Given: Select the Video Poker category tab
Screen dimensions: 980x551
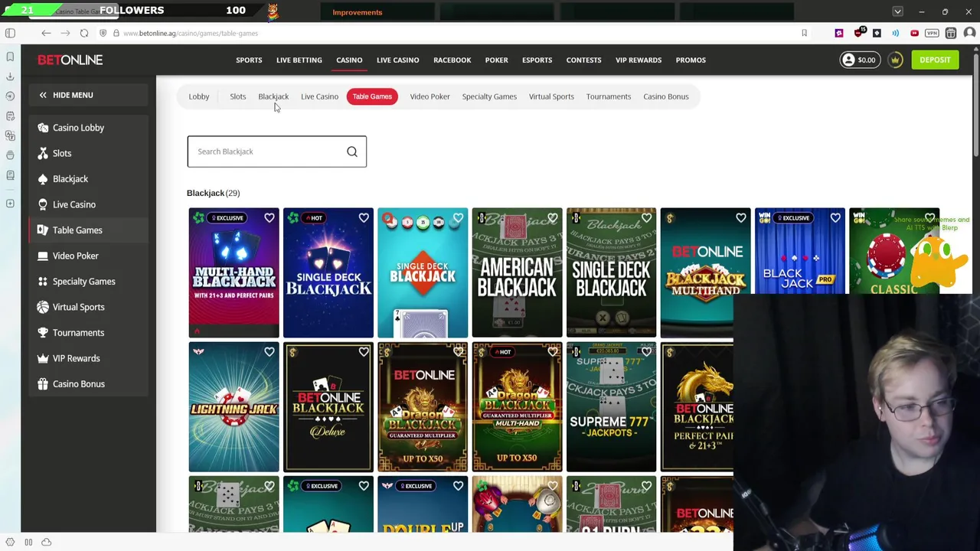Looking at the screenshot, I should point(430,96).
